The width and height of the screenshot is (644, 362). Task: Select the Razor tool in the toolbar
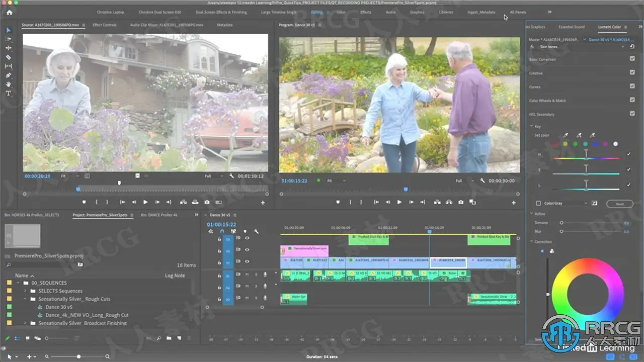(8, 57)
